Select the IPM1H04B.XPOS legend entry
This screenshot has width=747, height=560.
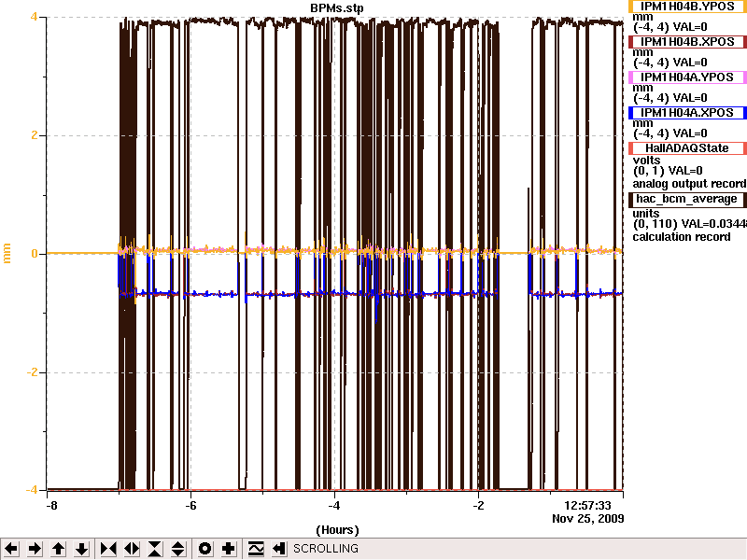(687, 42)
